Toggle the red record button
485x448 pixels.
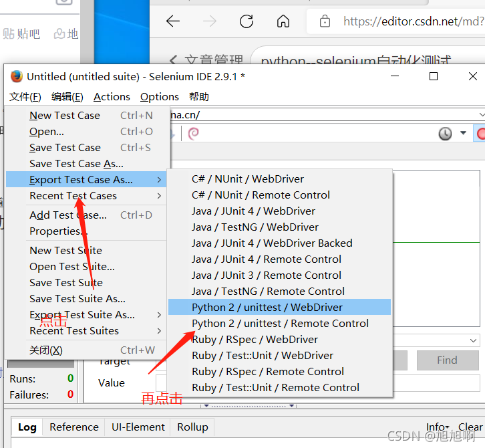[480, 134]
